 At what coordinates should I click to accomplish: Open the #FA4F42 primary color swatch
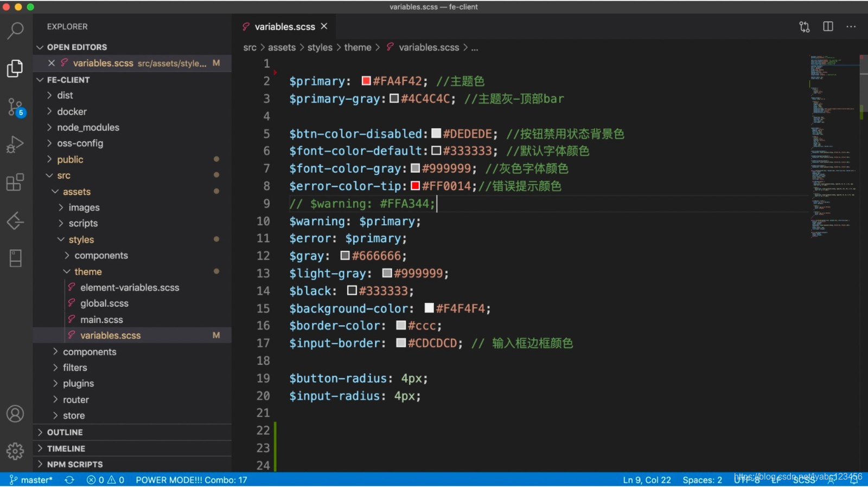point(366,81)
